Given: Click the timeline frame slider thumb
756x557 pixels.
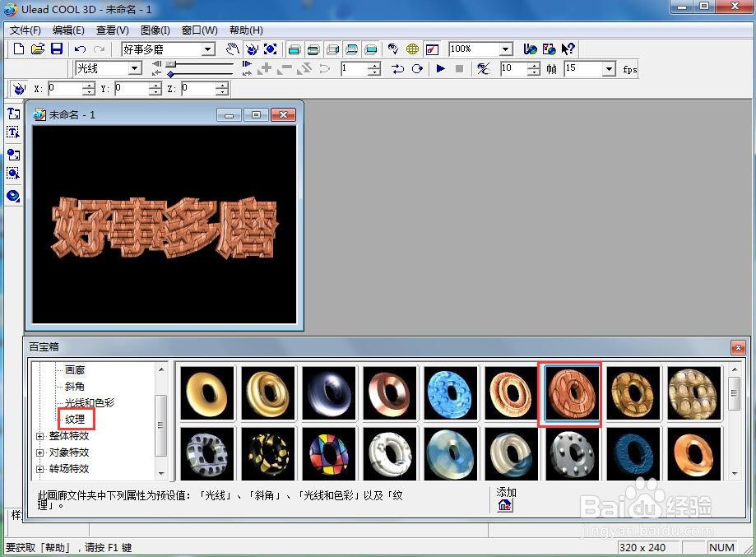Looking at the screenshot, I should [170, 63].
